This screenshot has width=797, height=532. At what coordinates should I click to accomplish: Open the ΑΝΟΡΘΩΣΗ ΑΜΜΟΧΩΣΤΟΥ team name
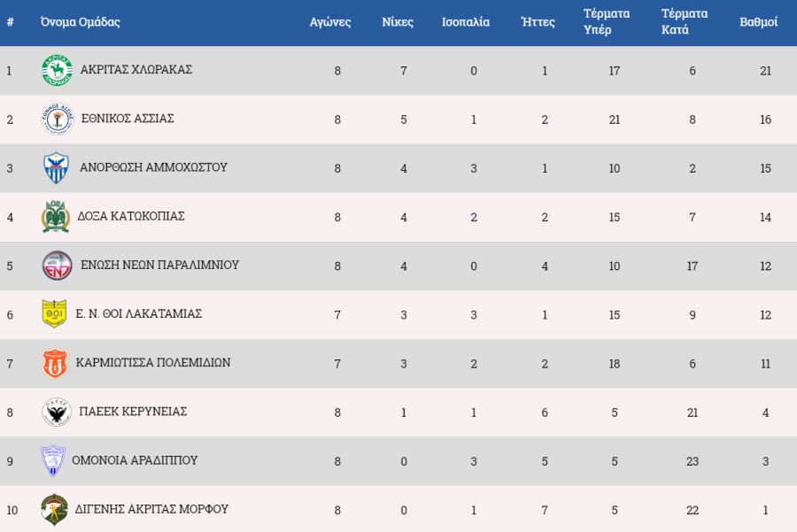click(x=153, y=167)
